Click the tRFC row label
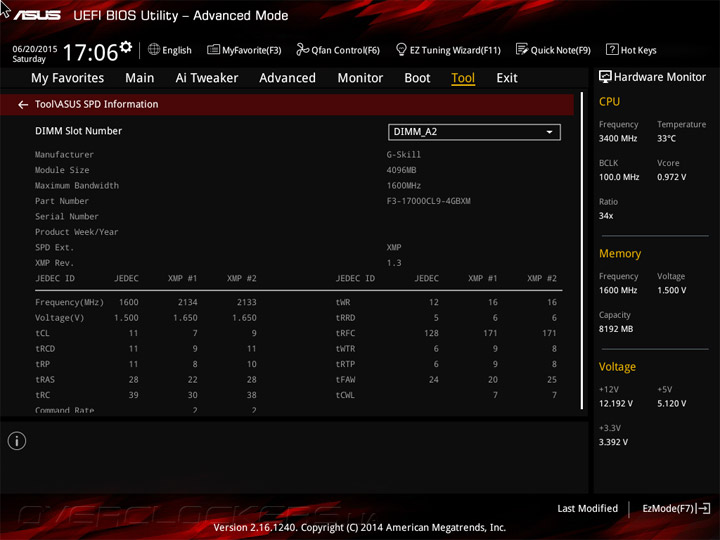This screenshot has height=540, width=720. (345, 333)
